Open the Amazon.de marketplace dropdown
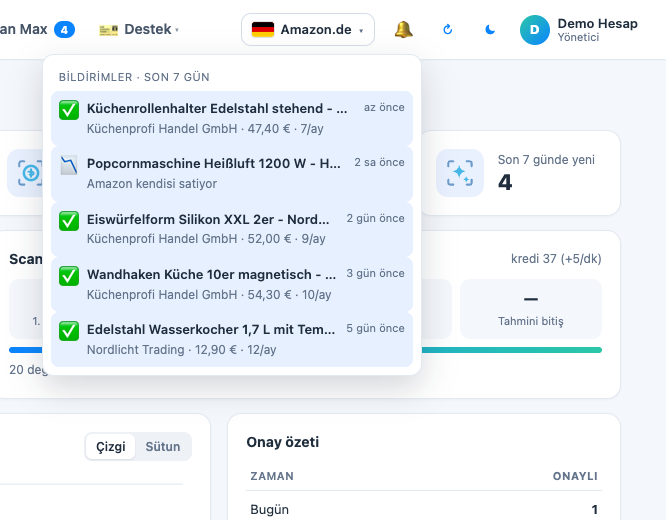Viewport: 666px width, 520px height. pyautogui.click(x=308, y=30)
